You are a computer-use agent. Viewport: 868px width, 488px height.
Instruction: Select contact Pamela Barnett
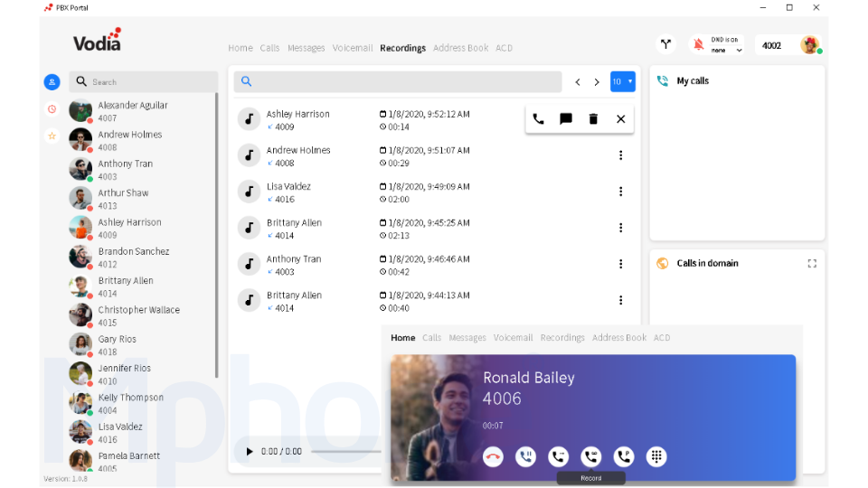click(141, 462)
